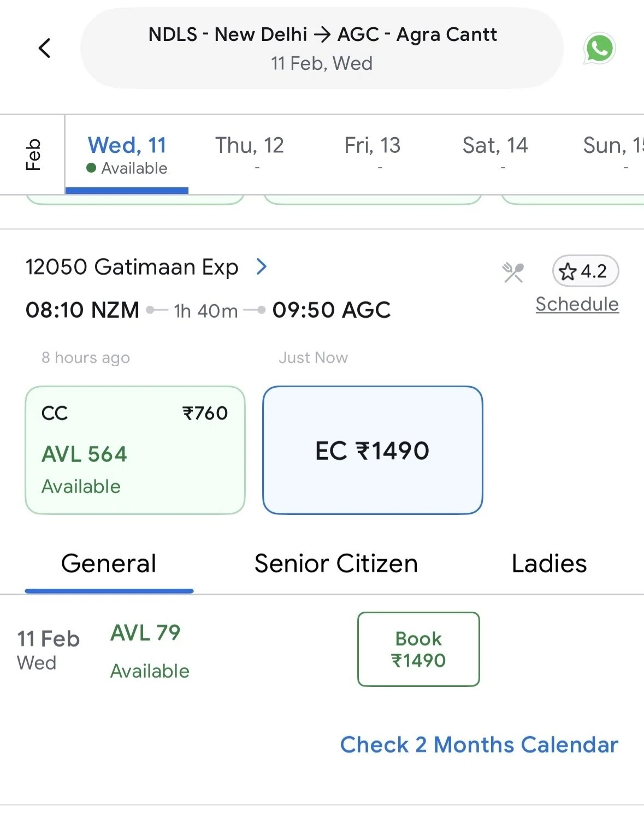Viewport: 644px width, 823px height.
Task: Open Check 2 Months Calendar link
Action: pyautogui.click(x=479, y=744)
